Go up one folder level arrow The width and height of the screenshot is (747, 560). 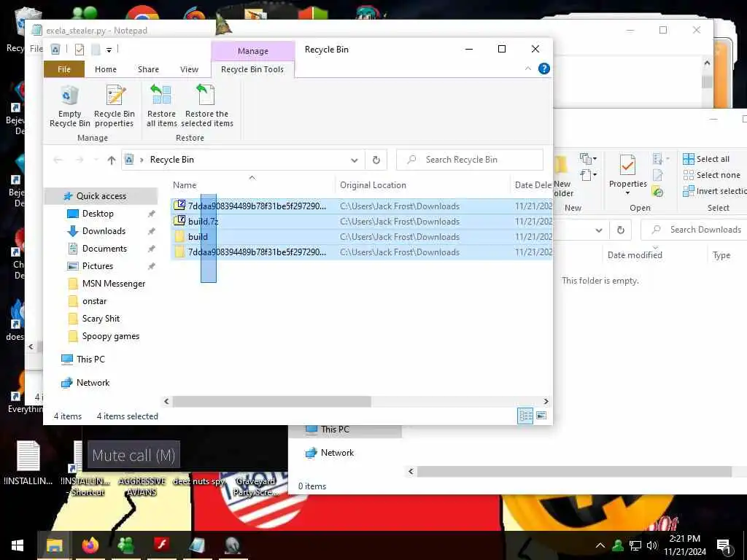tap(112, 160)
